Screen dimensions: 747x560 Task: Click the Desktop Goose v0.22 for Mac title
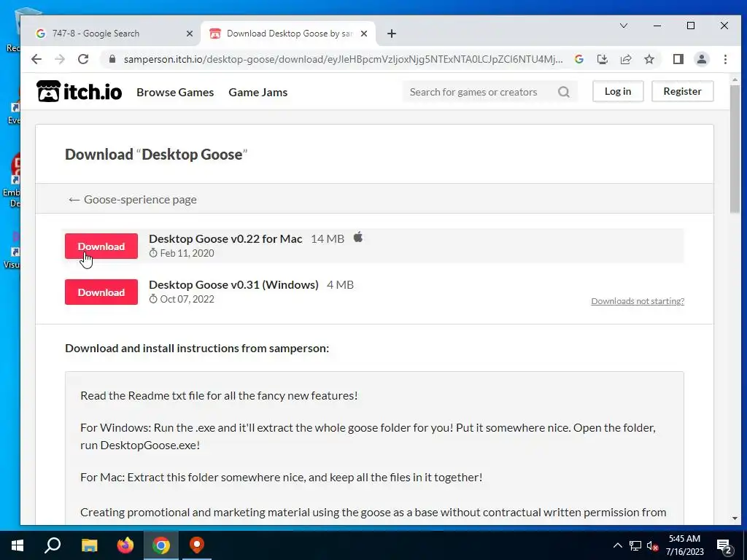pyautogui.click(x=225, y=238)
